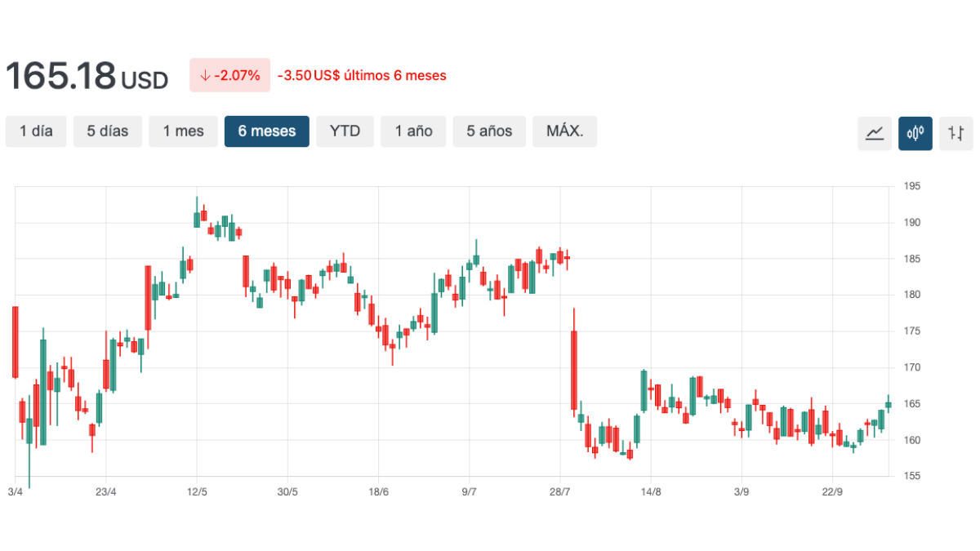Select the candlestick chart type icon
Screen dimensions: 980x551
coord(915,133)
